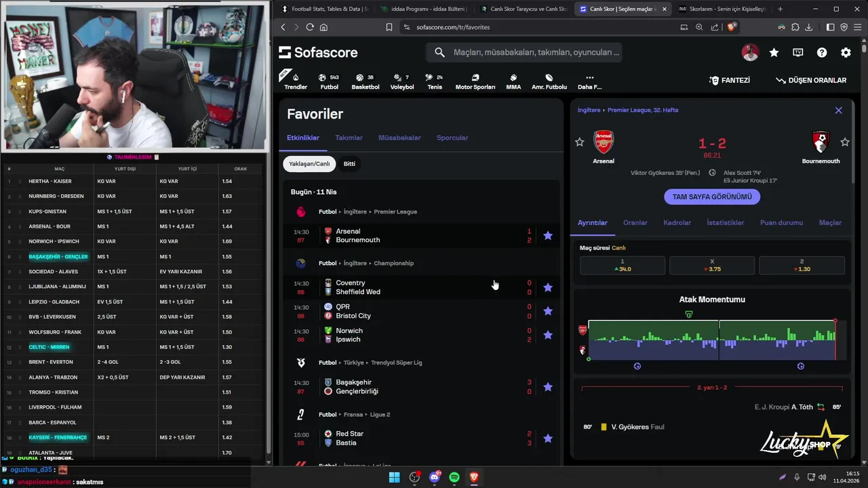Open Spotify from the taskbar
This screenshot has height=488, width=868.
[454, 477]
